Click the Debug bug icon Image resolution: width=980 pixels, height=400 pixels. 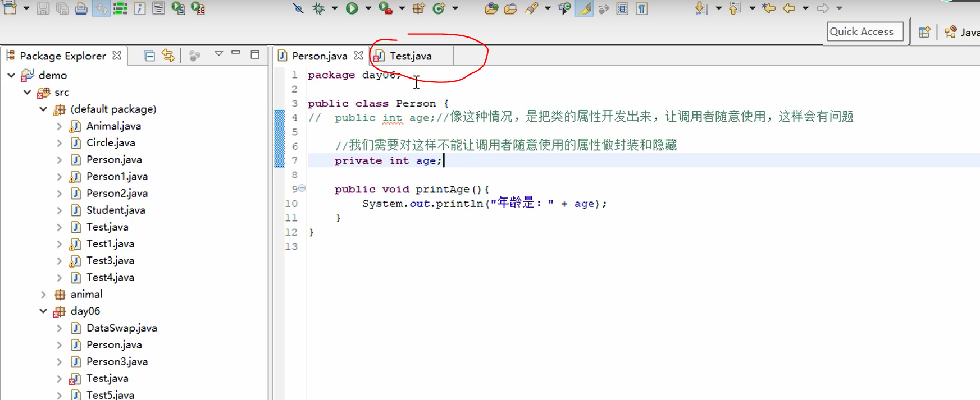[x=318, y=8]
